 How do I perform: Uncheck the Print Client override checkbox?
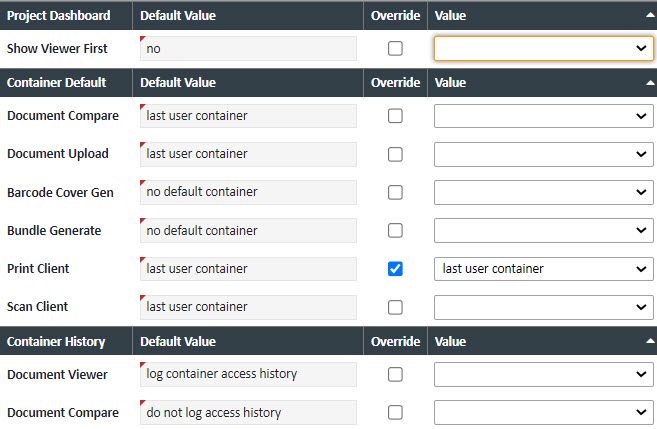pyautogui.click(x=395, y=268)
